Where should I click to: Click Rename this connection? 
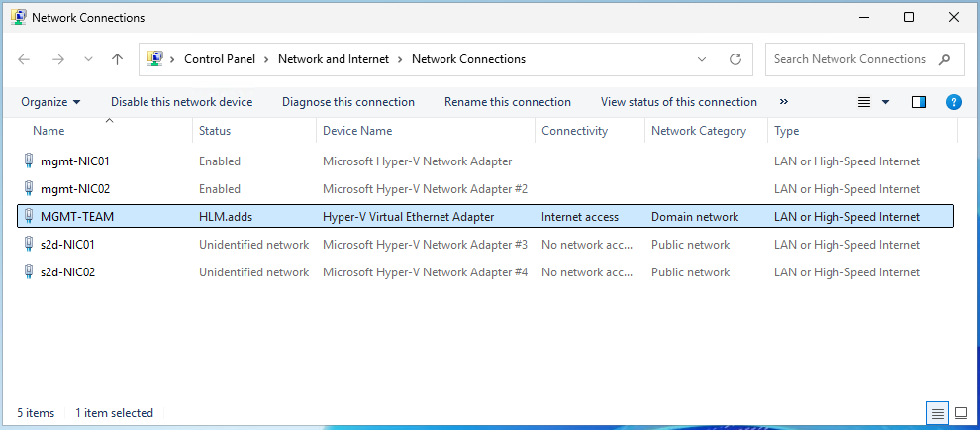[x=507, y=102]
